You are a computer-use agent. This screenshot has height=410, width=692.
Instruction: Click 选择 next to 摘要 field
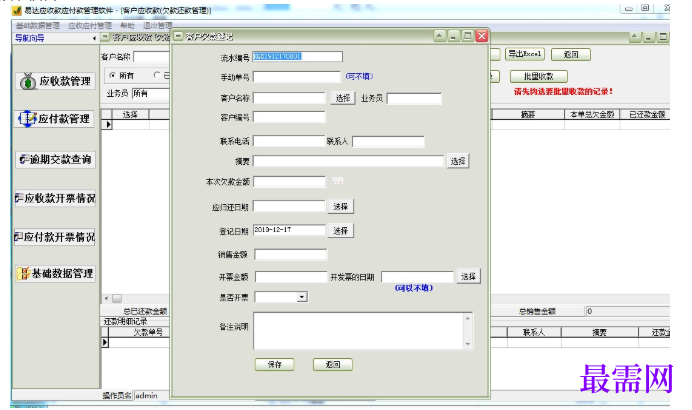pyautogui.click(x=458, y=161)
